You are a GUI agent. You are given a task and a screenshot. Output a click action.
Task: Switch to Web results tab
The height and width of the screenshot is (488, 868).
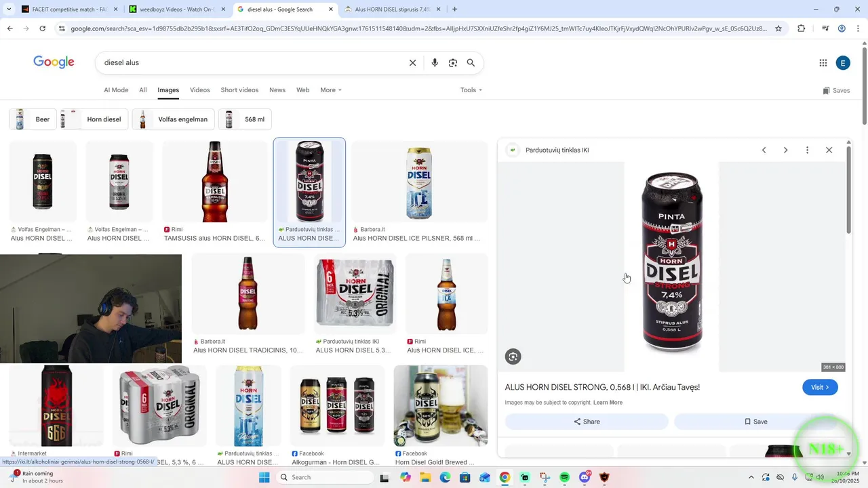[303, 90]
